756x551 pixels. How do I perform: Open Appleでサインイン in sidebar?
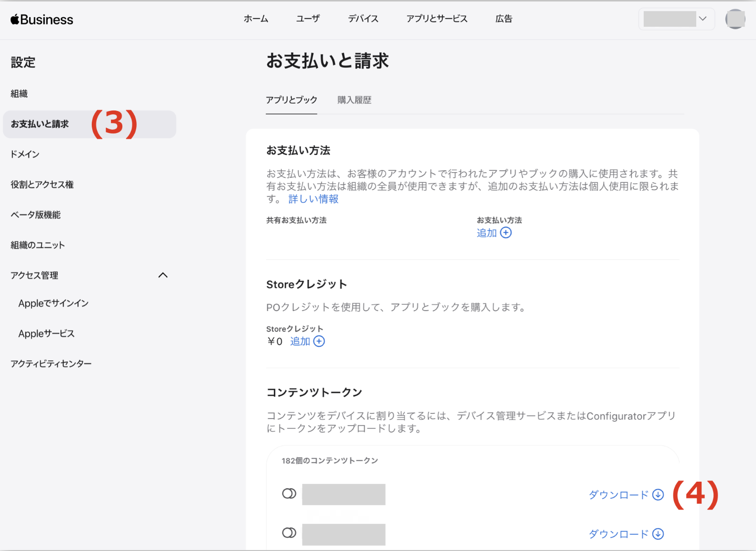54,303
